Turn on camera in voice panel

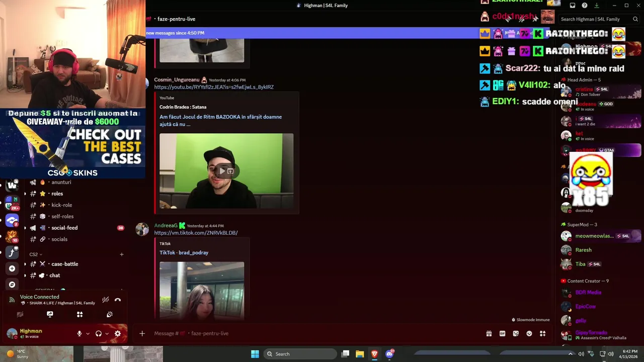tap(20, 314)
